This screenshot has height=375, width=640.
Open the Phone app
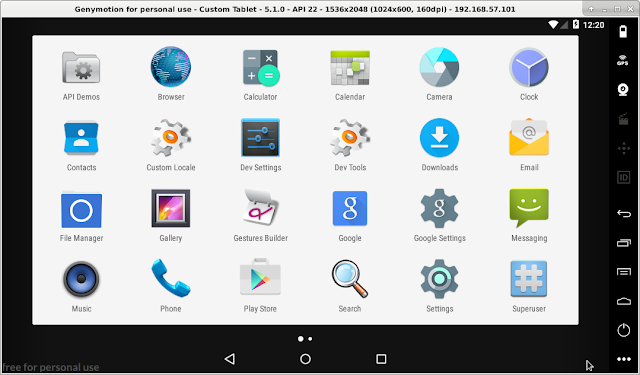[171, 278]
